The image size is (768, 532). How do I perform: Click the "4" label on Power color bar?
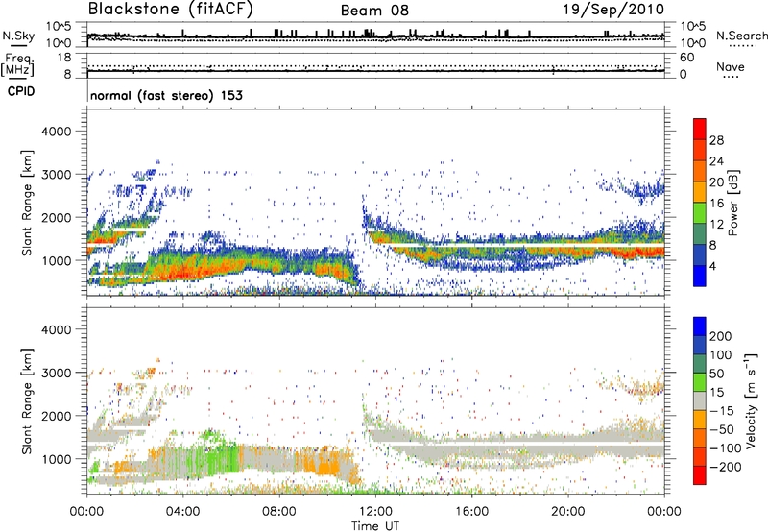[712, 267]
